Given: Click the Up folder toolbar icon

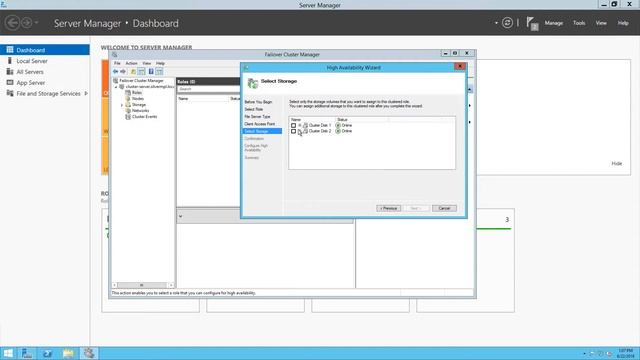Looking at the screenshot, I should pos(133,71).
